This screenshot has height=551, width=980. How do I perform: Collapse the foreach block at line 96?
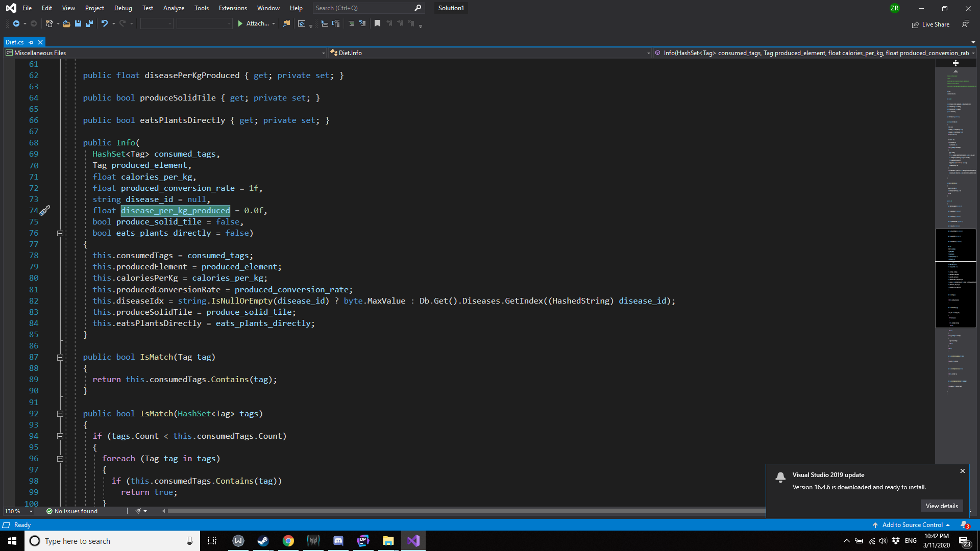click(60, 459)
